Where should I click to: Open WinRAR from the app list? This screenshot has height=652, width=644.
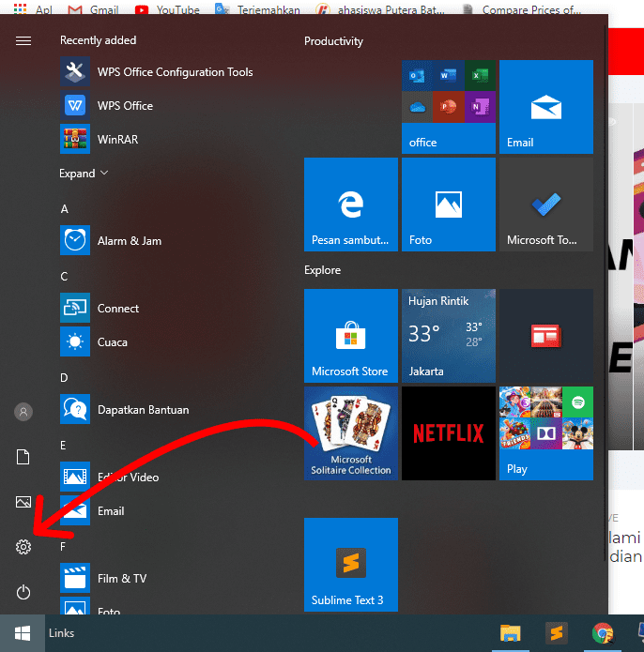(x=100, y=139)
